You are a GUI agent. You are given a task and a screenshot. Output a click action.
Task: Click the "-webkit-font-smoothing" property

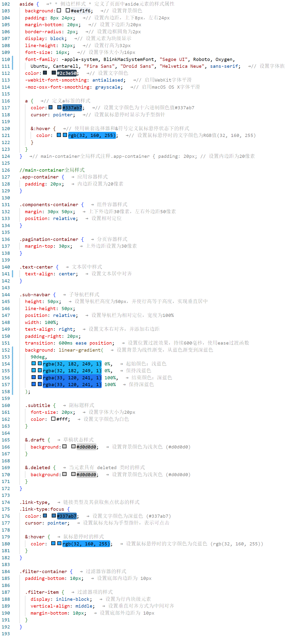(x=56, y=80)
